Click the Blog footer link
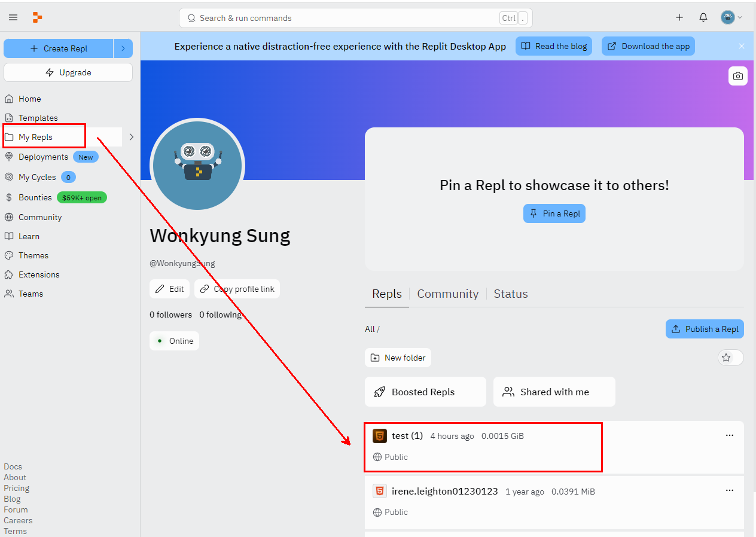Image resolution: width=756 pixels, height=537 pixels. click(12, 499)
